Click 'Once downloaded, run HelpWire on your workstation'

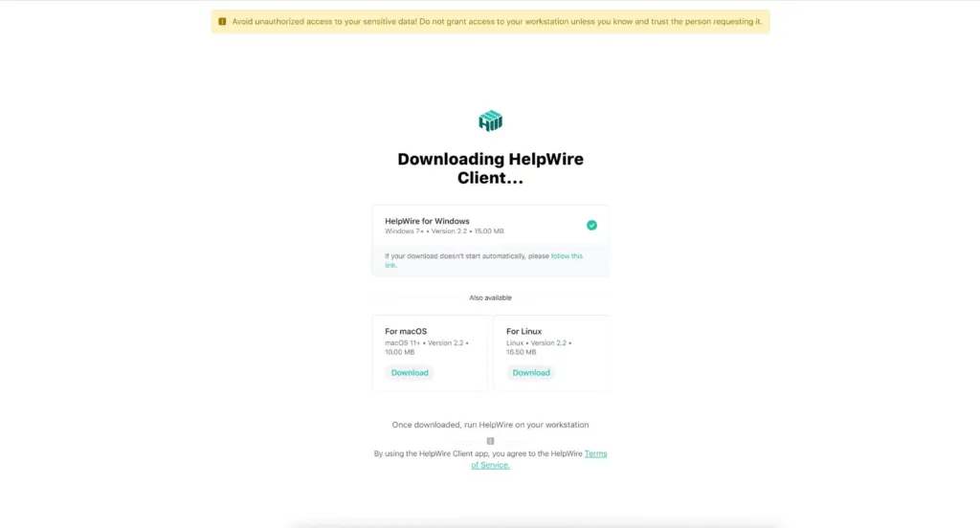click(491, 425)
